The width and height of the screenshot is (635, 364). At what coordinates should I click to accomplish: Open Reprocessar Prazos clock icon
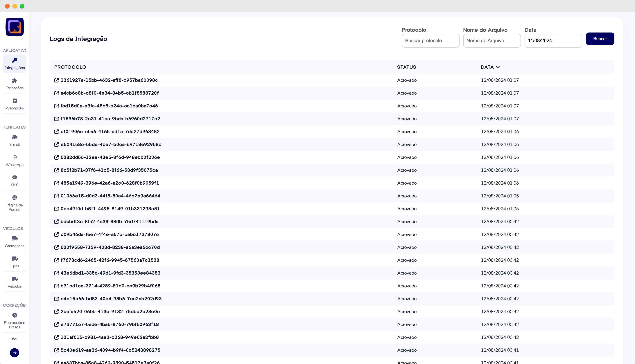(15, 315)
